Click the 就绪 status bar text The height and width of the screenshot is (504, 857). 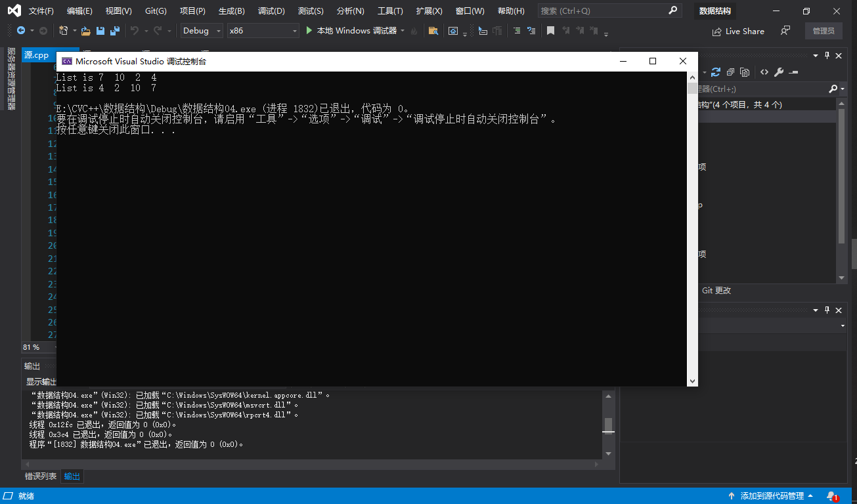point(26,495)
